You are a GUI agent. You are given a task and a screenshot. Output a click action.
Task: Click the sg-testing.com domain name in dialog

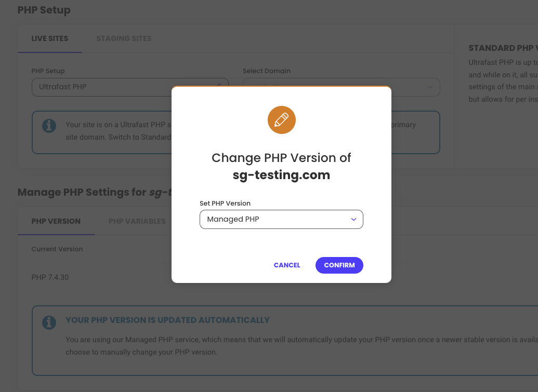(x=281, y=175)
